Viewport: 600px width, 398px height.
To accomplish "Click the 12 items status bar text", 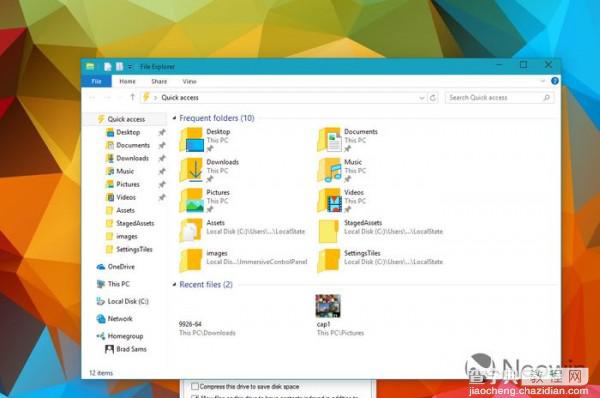I will [x=101, y=373].
